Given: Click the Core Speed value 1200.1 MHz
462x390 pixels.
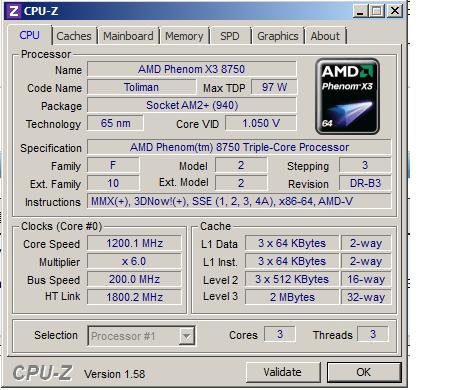Looking at the screenshot, I should pyautogui.click(x=134, y=243).
